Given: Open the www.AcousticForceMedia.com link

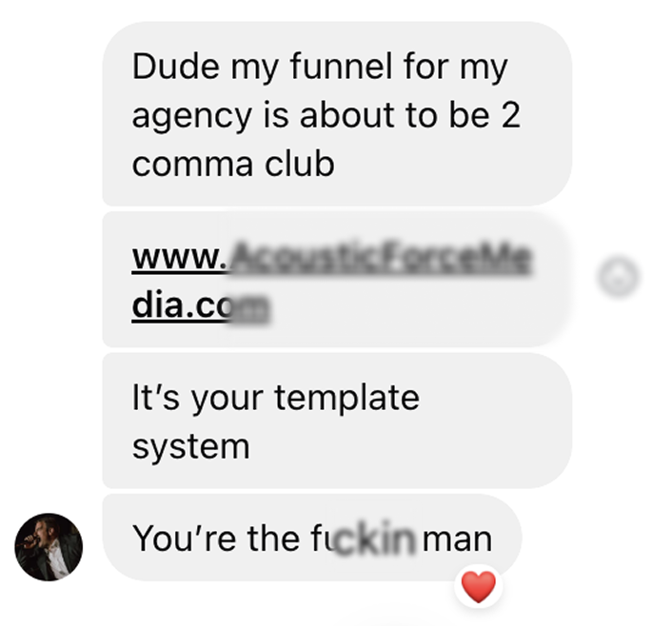Looking at the screenshot, I should pos(332,281).
